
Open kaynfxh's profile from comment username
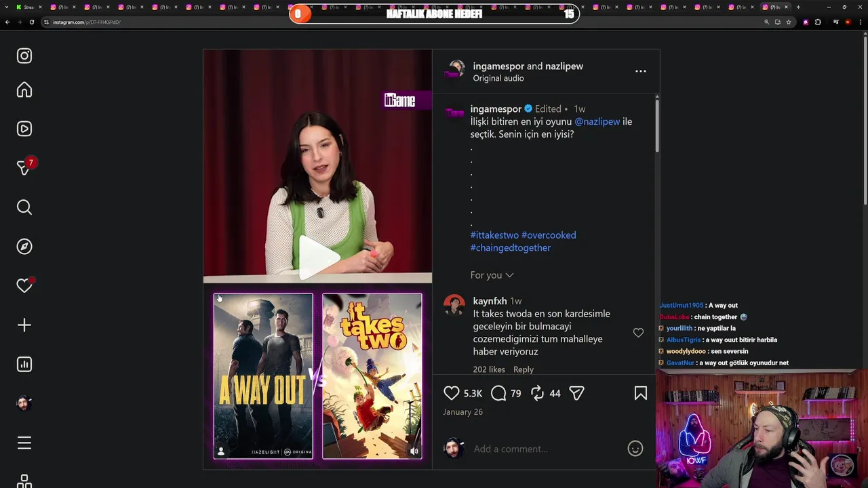tap(490, 301)
